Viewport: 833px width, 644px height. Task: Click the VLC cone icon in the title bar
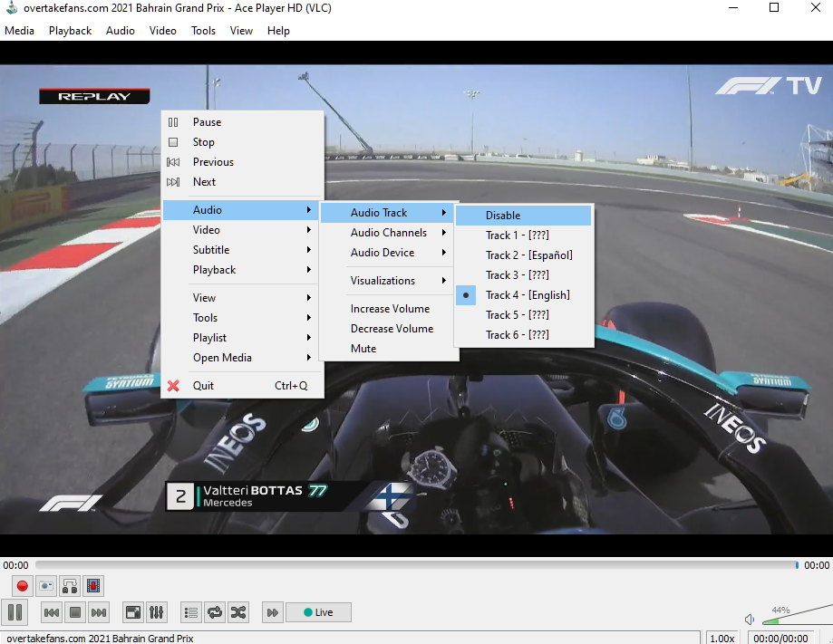[11, 7]
